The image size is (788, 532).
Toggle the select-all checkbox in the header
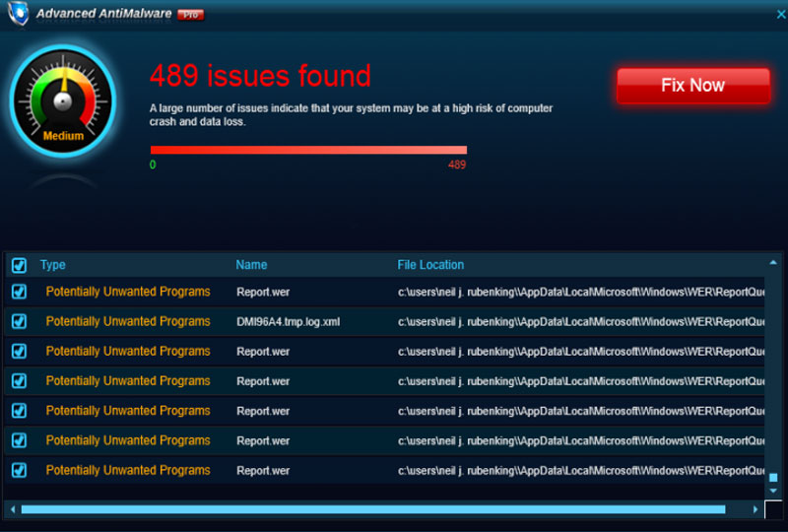click(19, 265)
